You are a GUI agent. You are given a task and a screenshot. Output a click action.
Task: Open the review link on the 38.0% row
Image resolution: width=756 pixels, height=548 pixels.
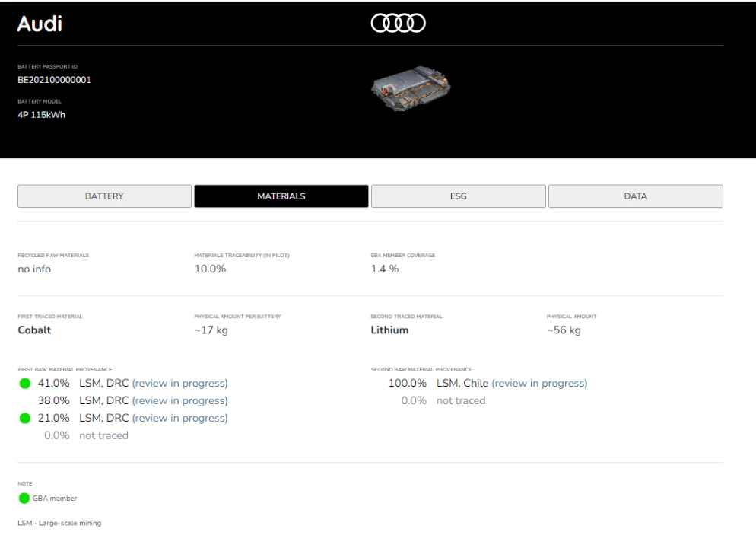179,400
